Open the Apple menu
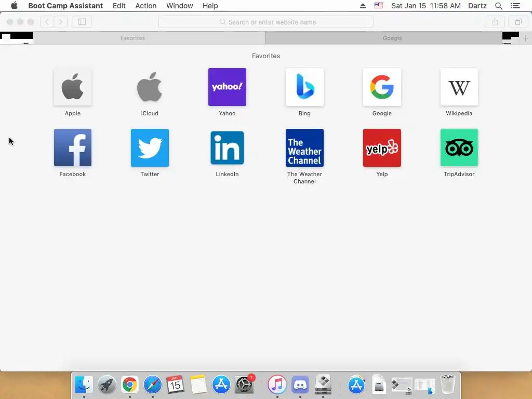Screen dimensions: 532x399 pos(14,6)
